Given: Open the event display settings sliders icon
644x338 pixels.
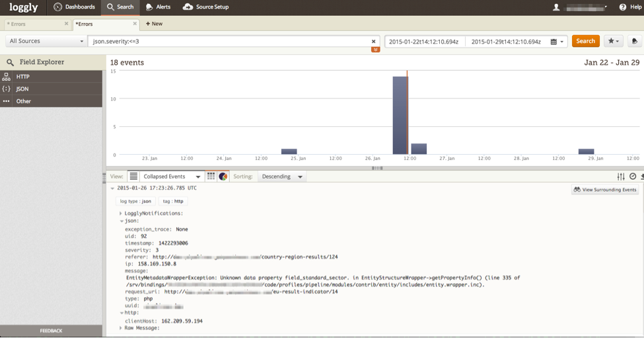Looking at the screenshot, I should point(621,177).
